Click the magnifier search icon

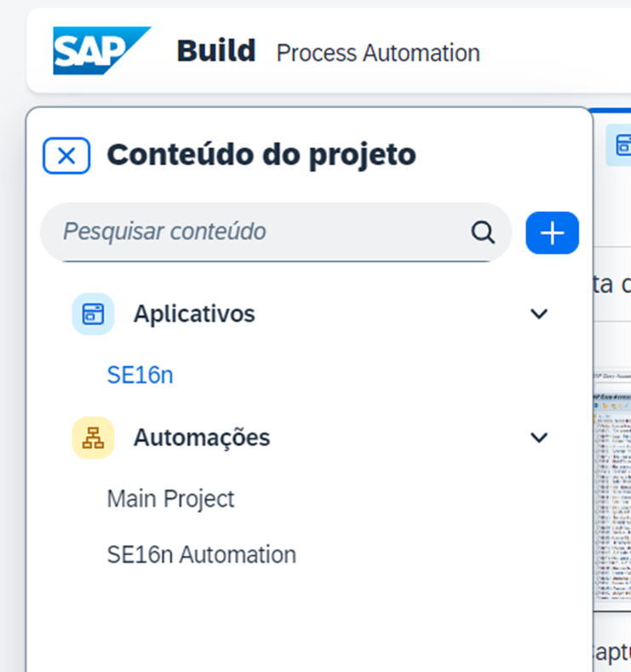click(483, 233)
